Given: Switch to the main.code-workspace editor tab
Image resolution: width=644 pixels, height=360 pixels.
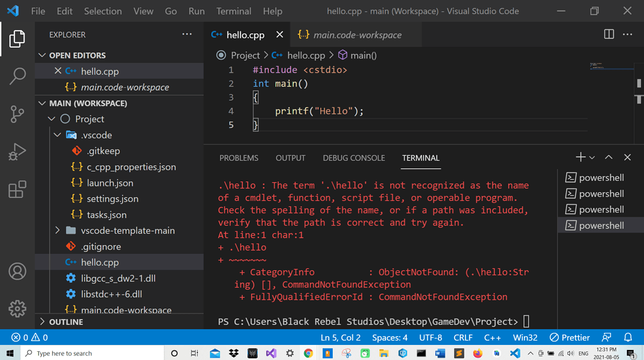Looking at the screenshot, I should click(356, 35).
